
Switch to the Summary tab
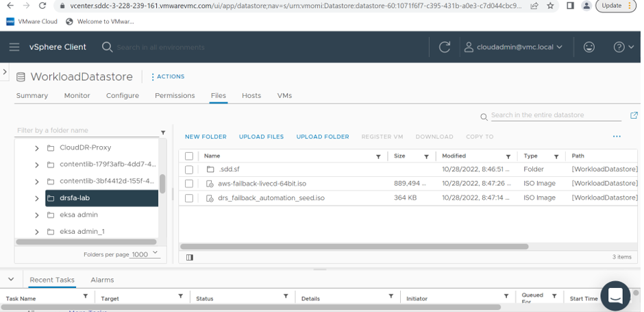point(32,95)
